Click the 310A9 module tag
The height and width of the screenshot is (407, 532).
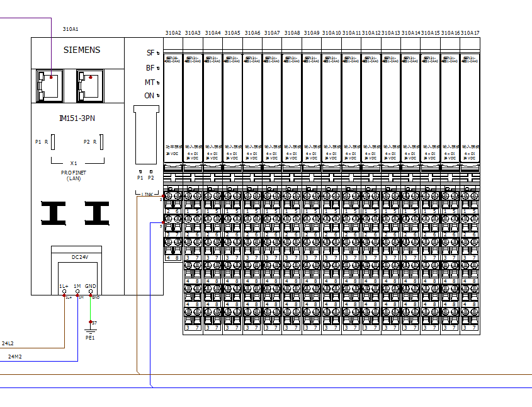coord(312,33)
